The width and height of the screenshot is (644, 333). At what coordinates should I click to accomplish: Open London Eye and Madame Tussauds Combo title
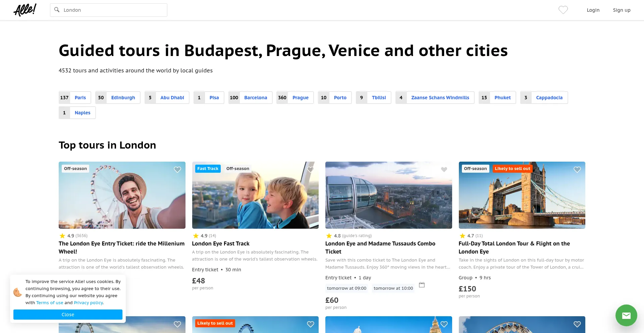pos(380,247)
